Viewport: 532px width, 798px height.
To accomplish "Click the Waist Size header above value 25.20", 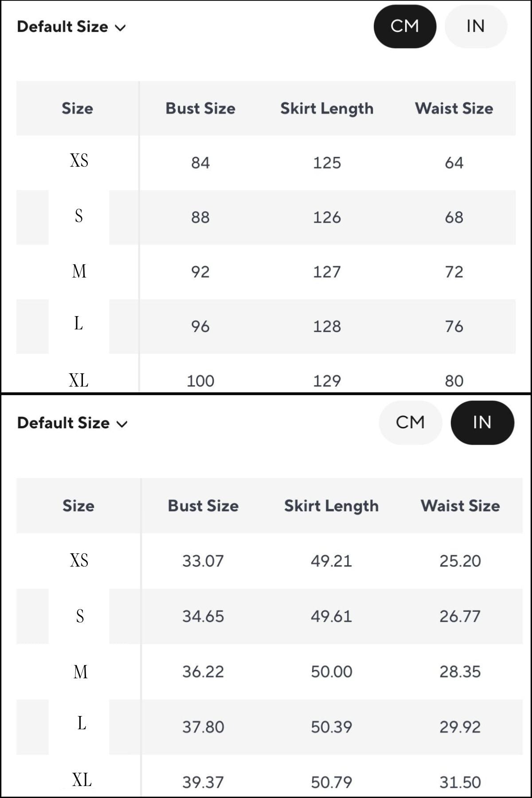I will tap(460, 506).
